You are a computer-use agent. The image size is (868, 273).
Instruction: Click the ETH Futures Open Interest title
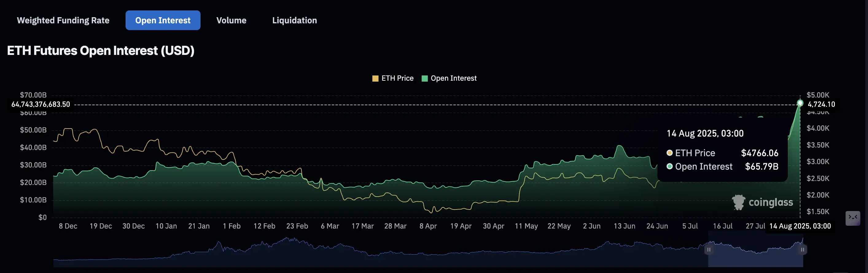(x=101, y=51)
